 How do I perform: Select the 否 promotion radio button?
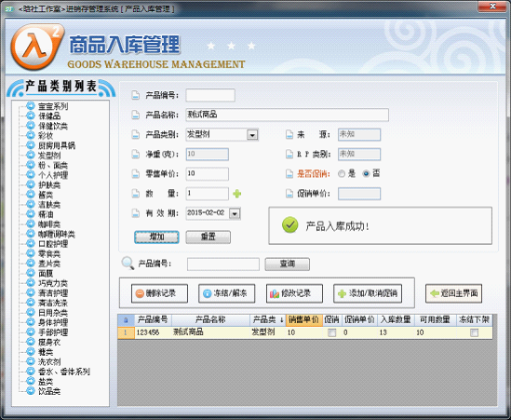pos(366,174)
